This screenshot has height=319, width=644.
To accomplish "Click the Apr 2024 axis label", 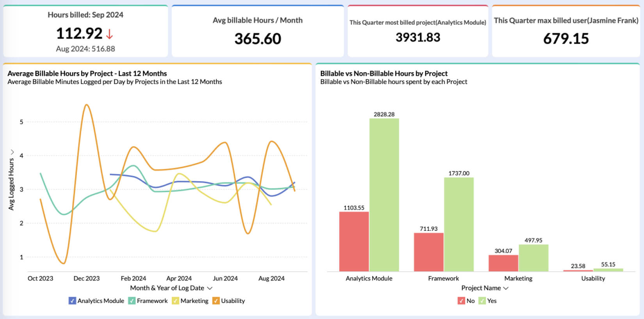I will point(179,278).
